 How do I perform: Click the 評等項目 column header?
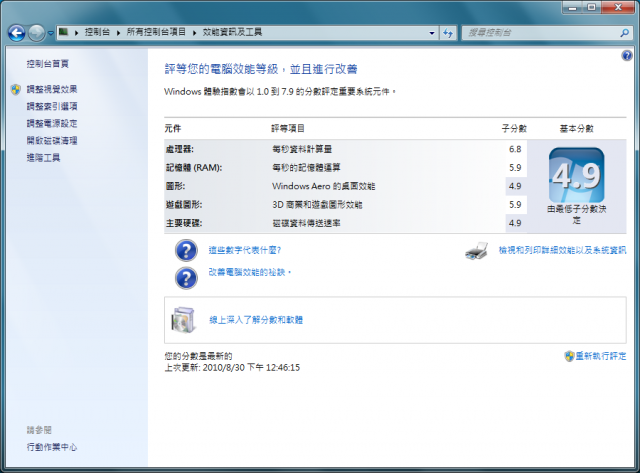point(288,129)
